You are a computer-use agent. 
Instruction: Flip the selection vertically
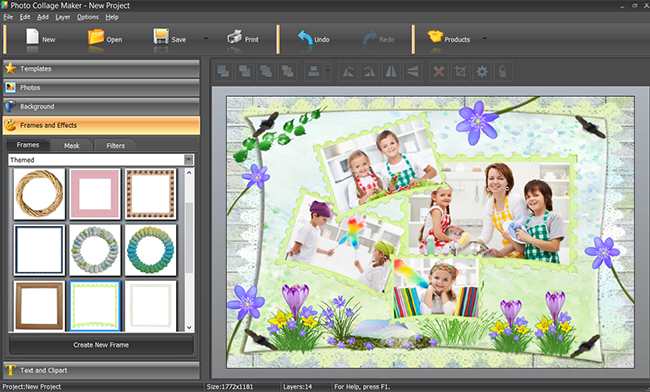point(412,72)
